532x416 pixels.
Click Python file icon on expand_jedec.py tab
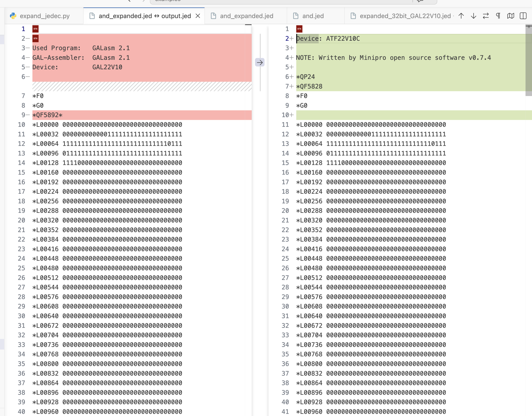[13, 16]
